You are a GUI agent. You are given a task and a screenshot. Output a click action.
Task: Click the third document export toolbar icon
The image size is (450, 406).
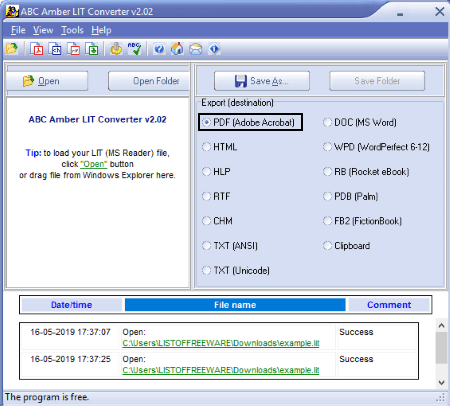pyautogui.click(x=74, y=49)
